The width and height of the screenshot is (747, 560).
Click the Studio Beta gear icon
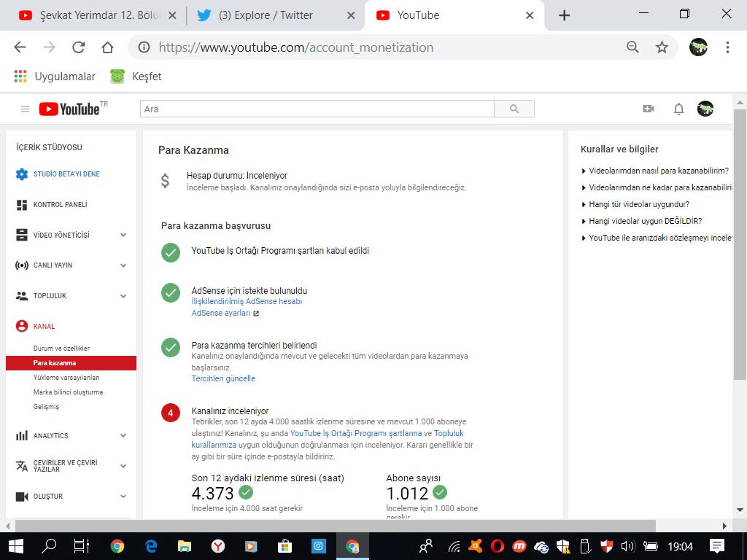22,174
